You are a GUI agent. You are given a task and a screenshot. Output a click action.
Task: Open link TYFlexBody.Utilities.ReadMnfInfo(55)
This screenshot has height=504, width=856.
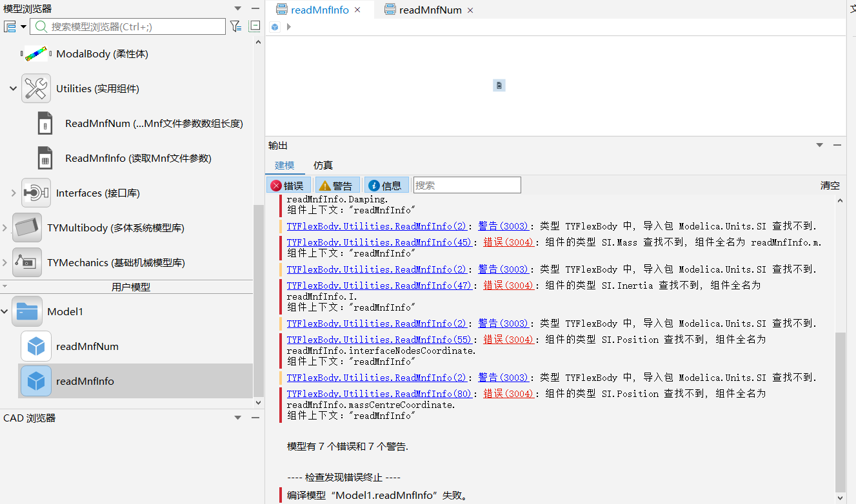click(x=379, y=340)
